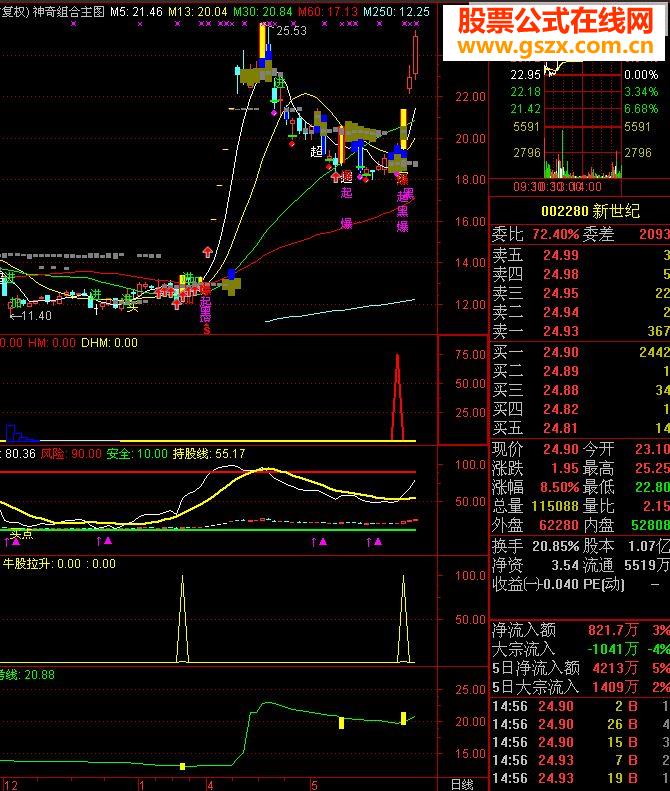This screenshot has width=670, height=791.
Task: Click the 日线 period label
Action: 462,784
